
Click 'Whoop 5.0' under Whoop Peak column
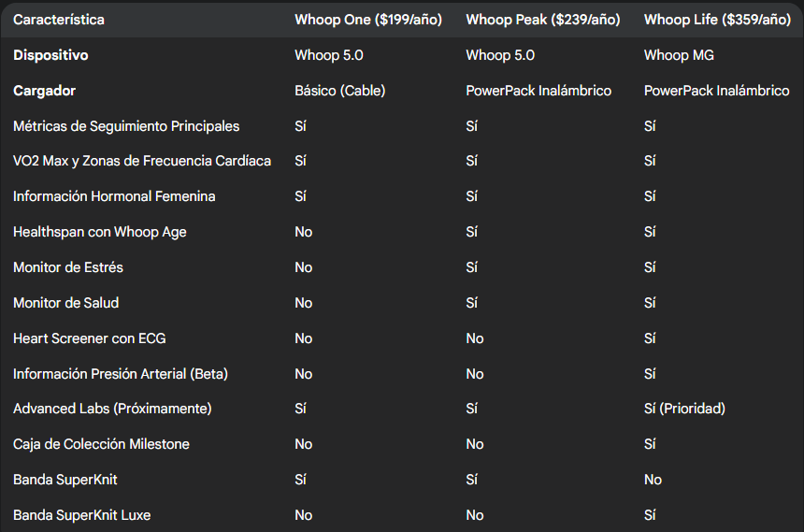(500, 55)
